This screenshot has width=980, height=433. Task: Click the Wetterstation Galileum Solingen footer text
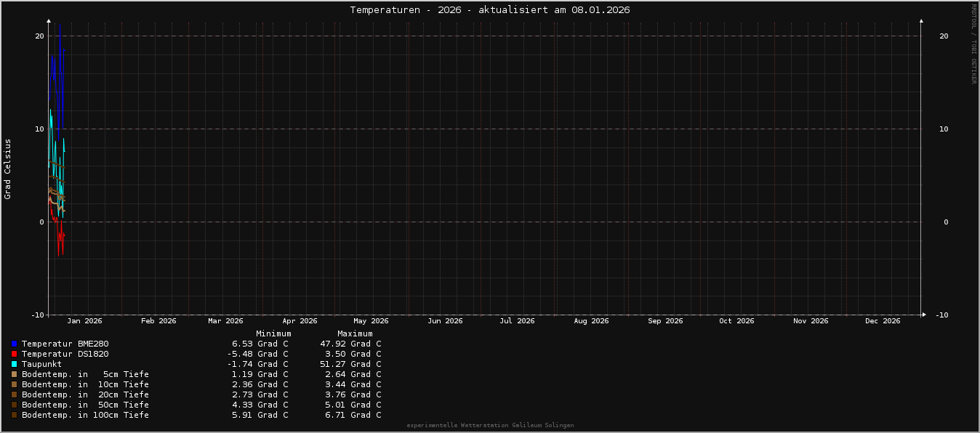490,425
